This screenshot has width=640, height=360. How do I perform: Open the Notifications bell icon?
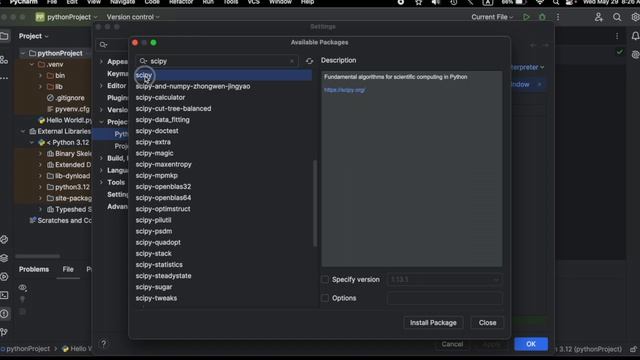tap(635, 36)
